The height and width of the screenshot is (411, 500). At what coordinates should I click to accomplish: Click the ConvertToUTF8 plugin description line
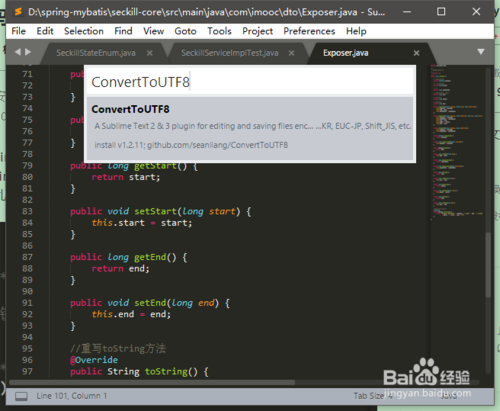tap(253, 126)
